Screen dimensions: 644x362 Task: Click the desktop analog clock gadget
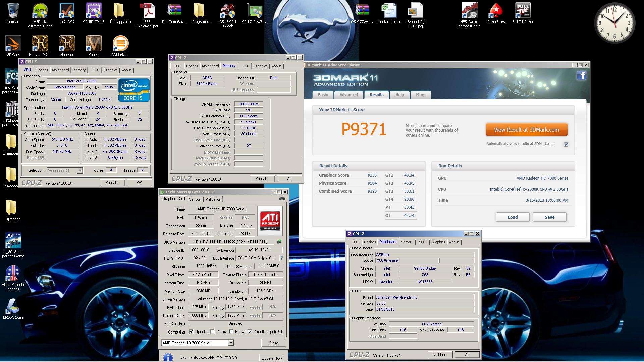point(614,23)
